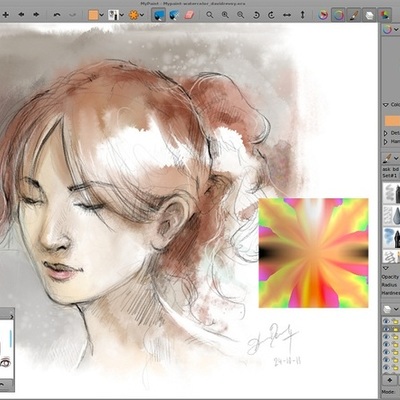Screen dimensions: 400x400
Task: Open the dropdown arrow beside brush settings gear
Action: 142,15
